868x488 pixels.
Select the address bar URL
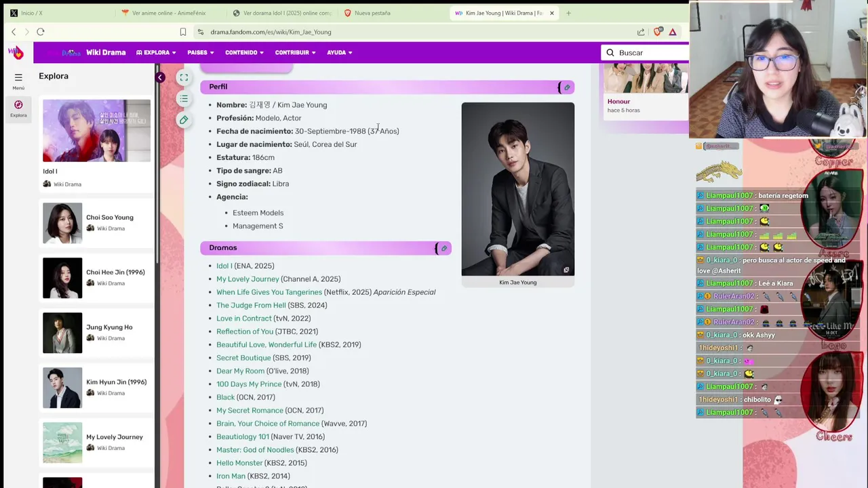point(271,32)
